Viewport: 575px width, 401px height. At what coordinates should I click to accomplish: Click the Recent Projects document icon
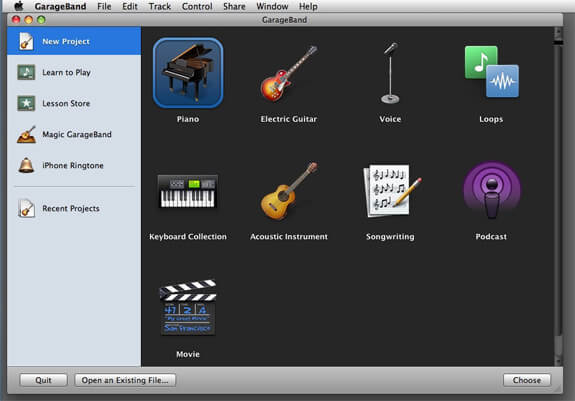point(26,208)
